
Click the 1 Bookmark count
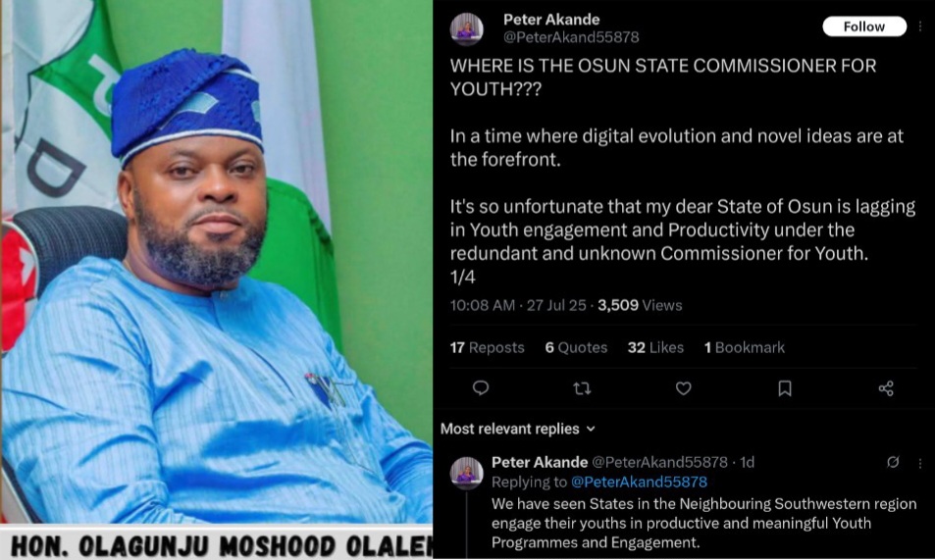(745, 348)
